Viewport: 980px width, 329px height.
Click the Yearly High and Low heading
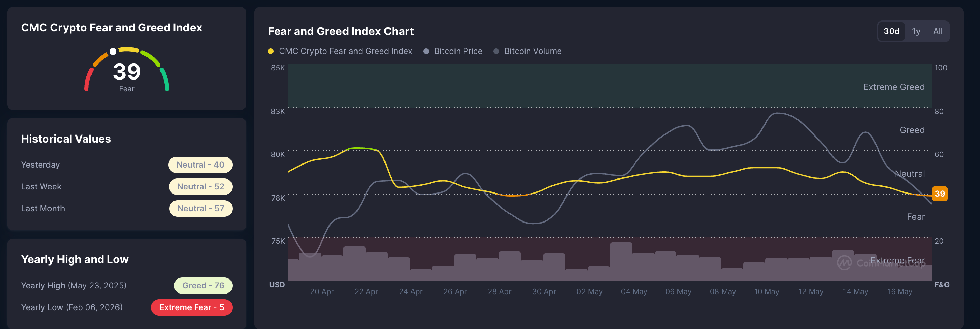tap(74, 259)
